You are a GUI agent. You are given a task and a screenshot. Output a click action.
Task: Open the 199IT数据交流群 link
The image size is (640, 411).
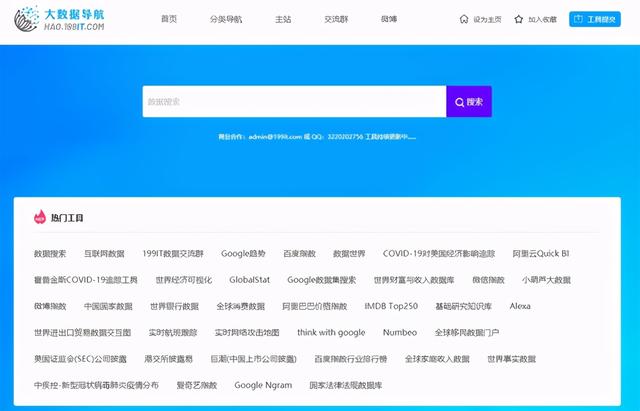pos(173,253)
